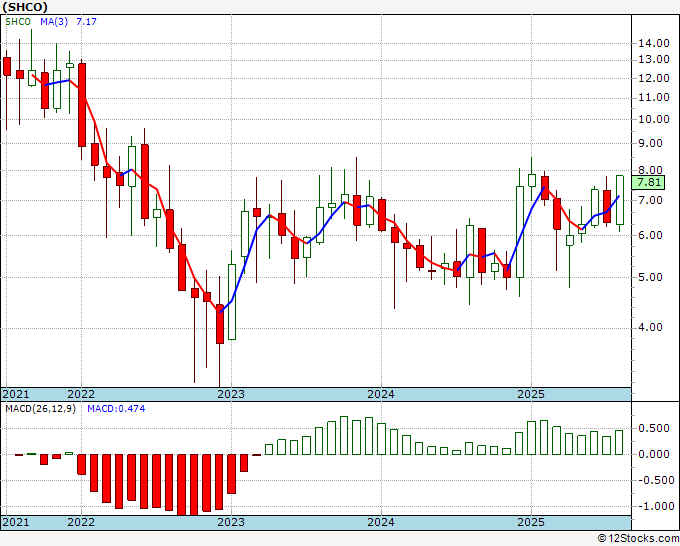
Task: Click the 10.00 price axis label
Action: click(654, 119)
